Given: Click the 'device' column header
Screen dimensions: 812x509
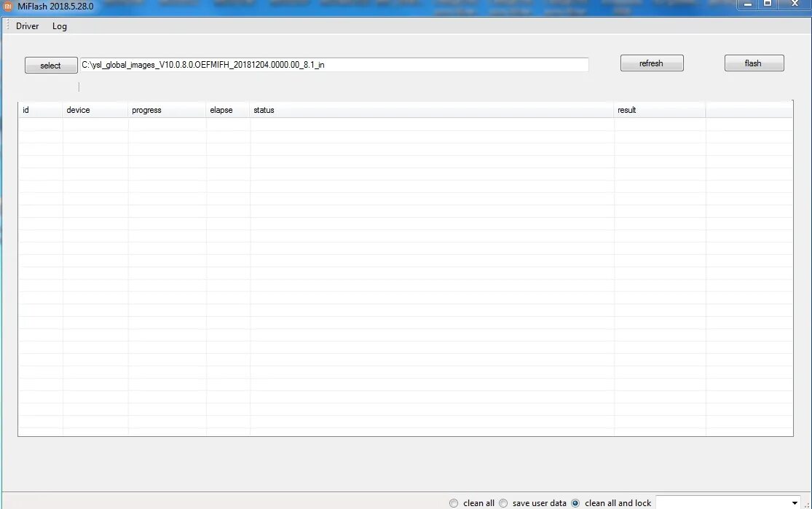Looking at the screenshot, I should point(95,110).
